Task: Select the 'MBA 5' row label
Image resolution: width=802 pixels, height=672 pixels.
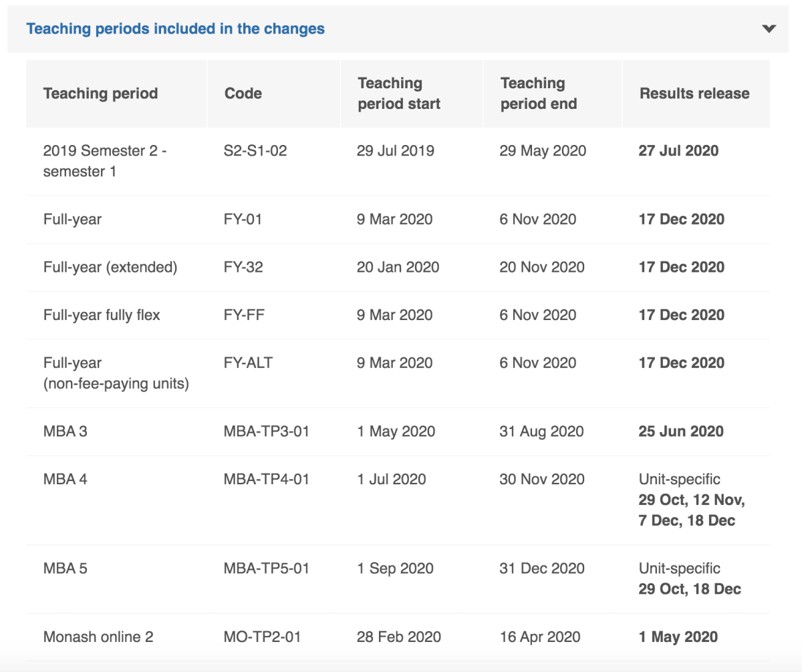Action: (65, 568)
